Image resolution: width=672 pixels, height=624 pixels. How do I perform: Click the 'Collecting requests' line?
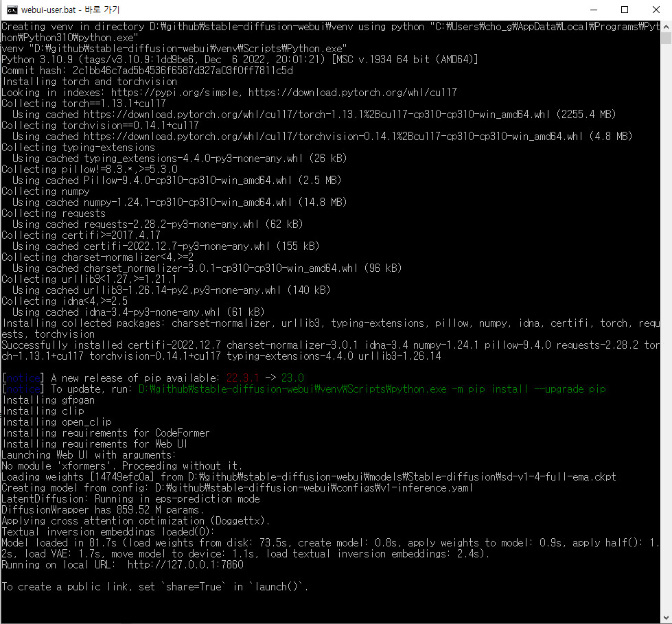click(x=54, y=213)
